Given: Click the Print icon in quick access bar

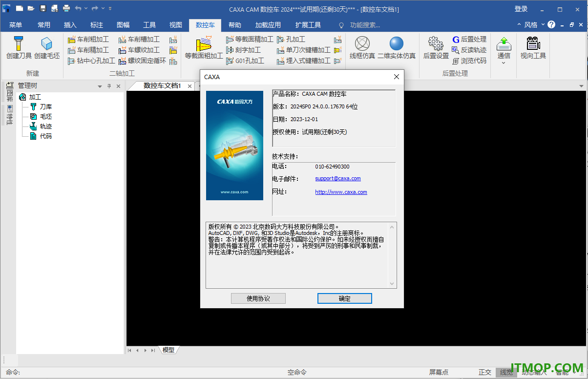Looking at the screenshot, I should pyautogui.click(x=66, y=8).
